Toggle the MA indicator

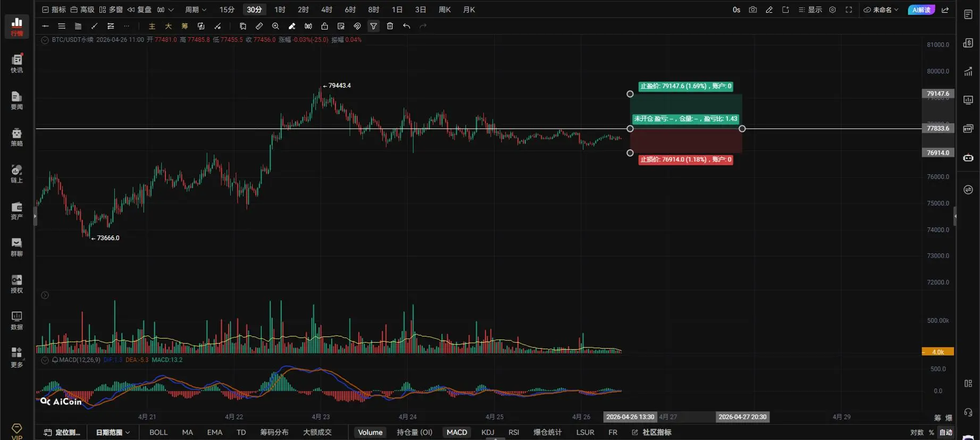[187, 432]
